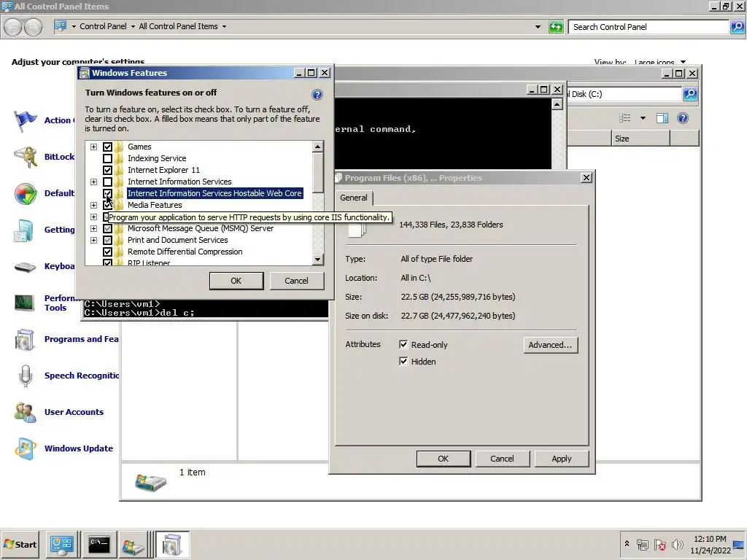Open the BitLocker keys icon

26,157
